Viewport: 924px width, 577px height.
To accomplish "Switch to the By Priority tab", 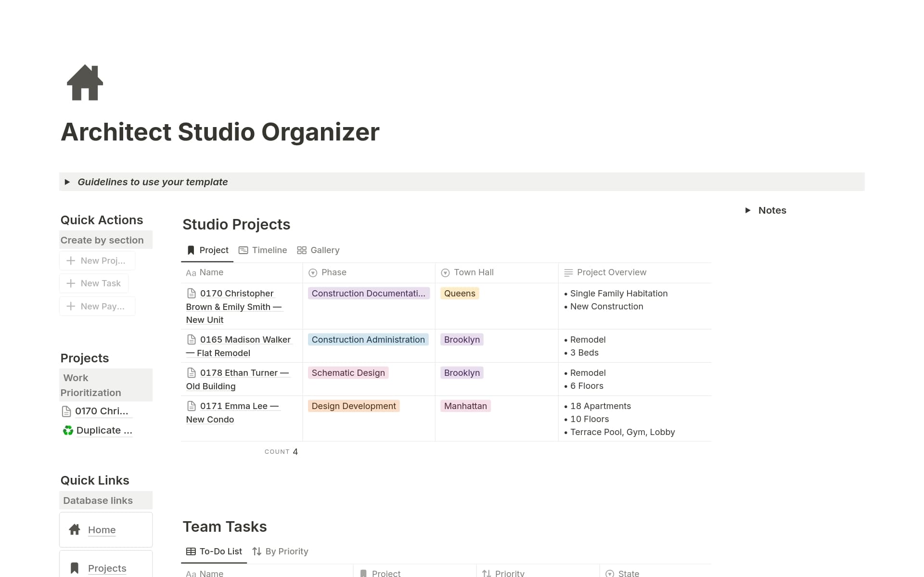I will pos(287,551).
